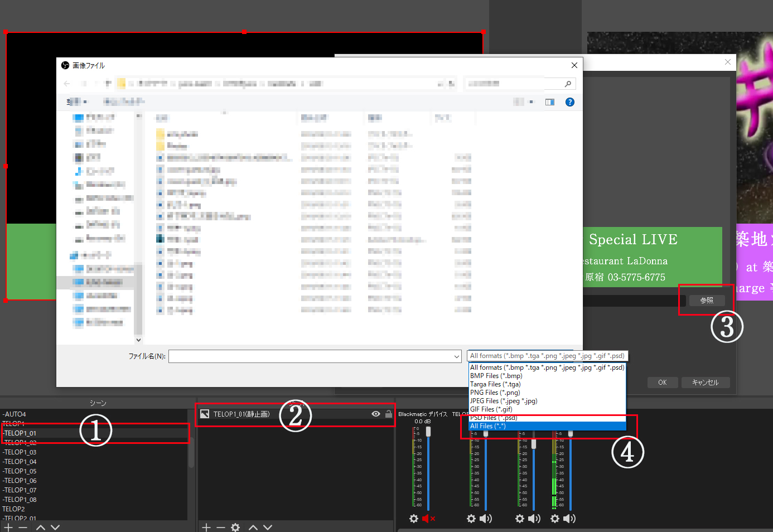The width and height of the screenshot is (773, 532).
Task: Choose JPEG Files (*.jpeg *.jpg) filter option
Action: 547,401
